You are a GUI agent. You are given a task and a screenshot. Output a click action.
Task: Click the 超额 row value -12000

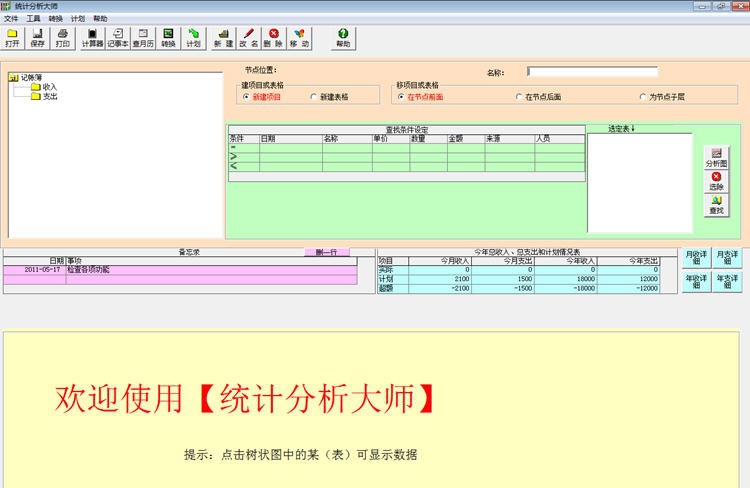point(628,288)
